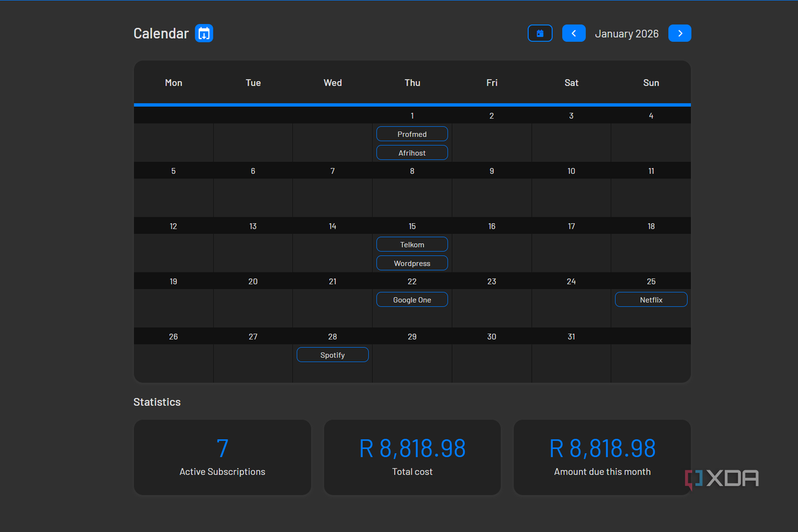Go to next month arrow
This screenshot has width=798, height=532.
tap(679, 33)
